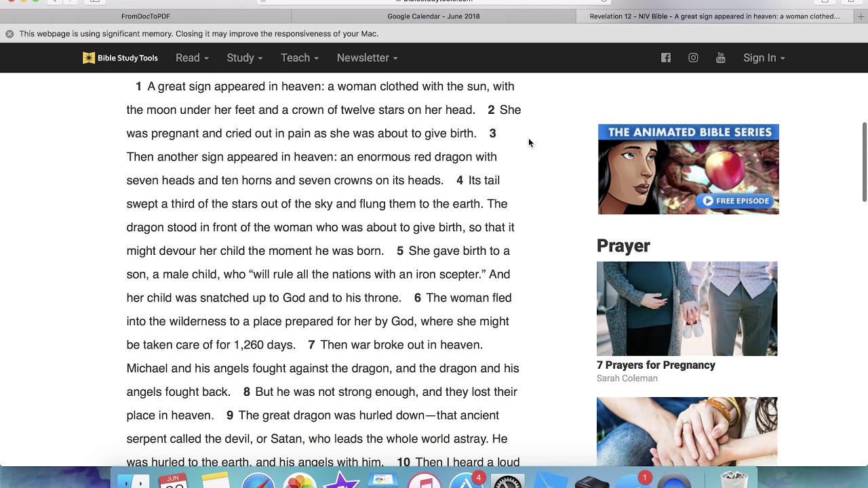Screen dimensions: 868x488
Task: Launch iMovie from the Dock
Action: pos(341,480)
